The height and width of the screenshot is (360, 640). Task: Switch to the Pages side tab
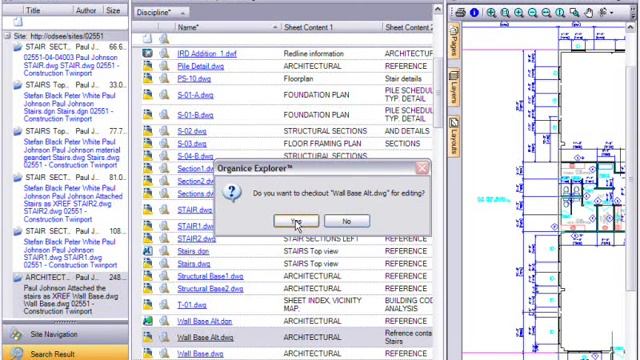click(453, 40)
